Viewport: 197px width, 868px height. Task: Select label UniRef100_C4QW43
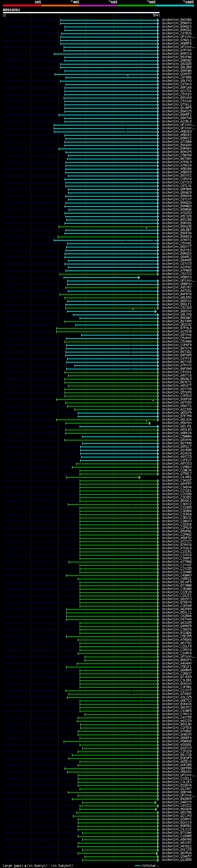click(177, 575)
